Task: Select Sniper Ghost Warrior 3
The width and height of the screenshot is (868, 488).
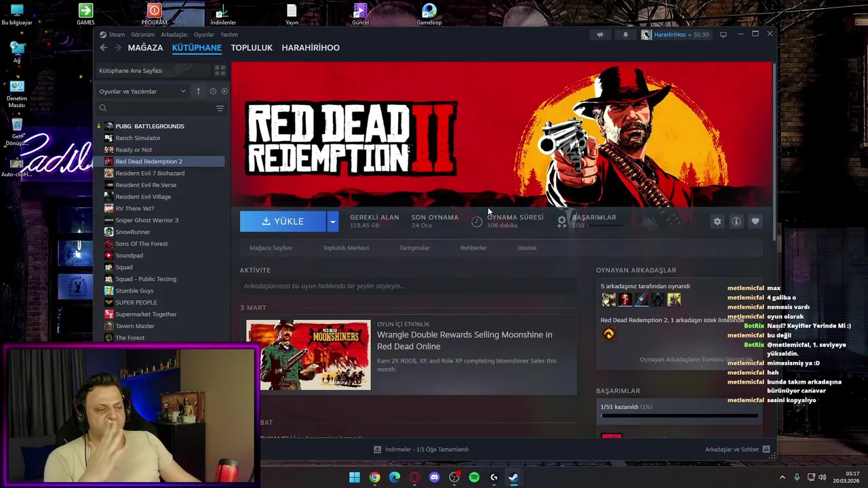Action: (146, 220)
